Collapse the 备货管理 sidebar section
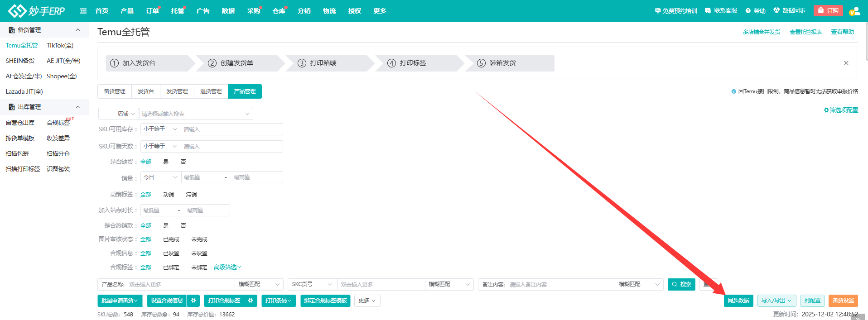Screen dimensions: 868x320 pyautogui.click(x=78, y=30)
